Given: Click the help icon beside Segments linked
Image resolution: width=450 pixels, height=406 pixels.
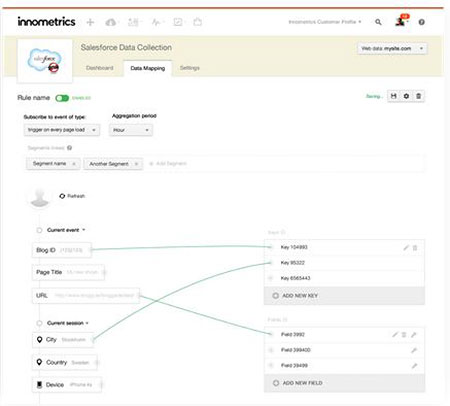Looking at the screenshot, I should [69, 148].
